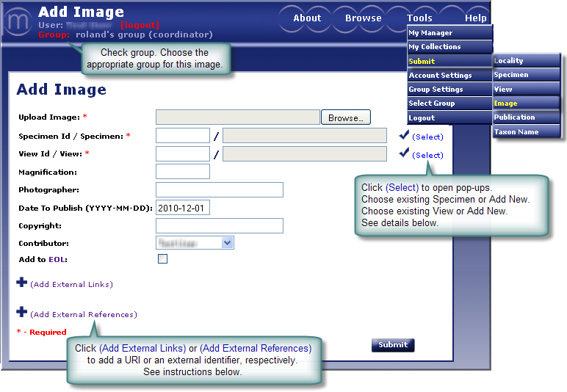Click the checkmark icon in View row
567x392 pixels.
tap(403, 153)
